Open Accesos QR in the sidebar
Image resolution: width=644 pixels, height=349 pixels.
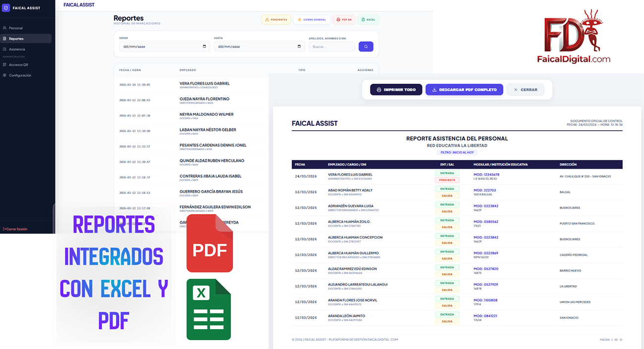18,65
